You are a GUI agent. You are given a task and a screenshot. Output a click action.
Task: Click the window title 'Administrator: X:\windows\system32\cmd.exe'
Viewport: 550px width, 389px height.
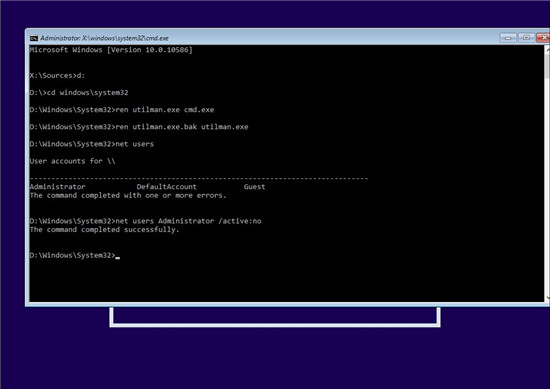pos(104,38)
